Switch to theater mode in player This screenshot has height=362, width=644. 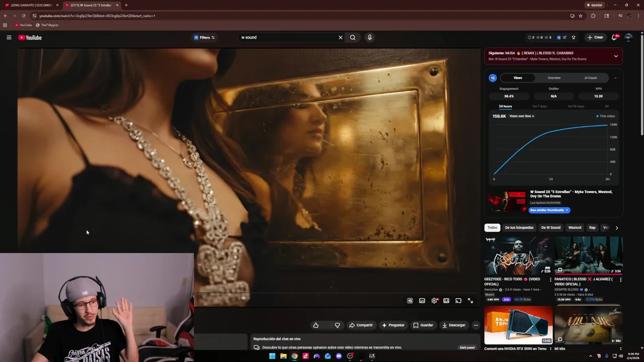(446, 301)
